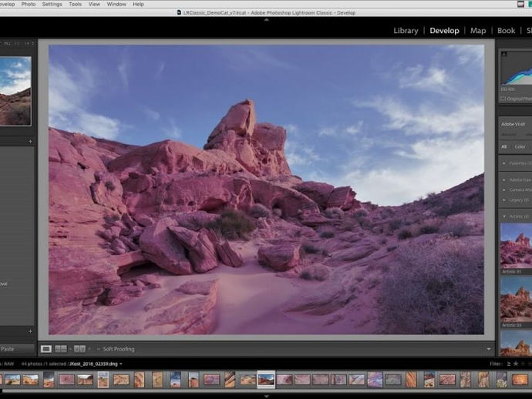Screen dimensions: 532x399
Task: Open the Photo menu
Action: click(x=29, y=4)
